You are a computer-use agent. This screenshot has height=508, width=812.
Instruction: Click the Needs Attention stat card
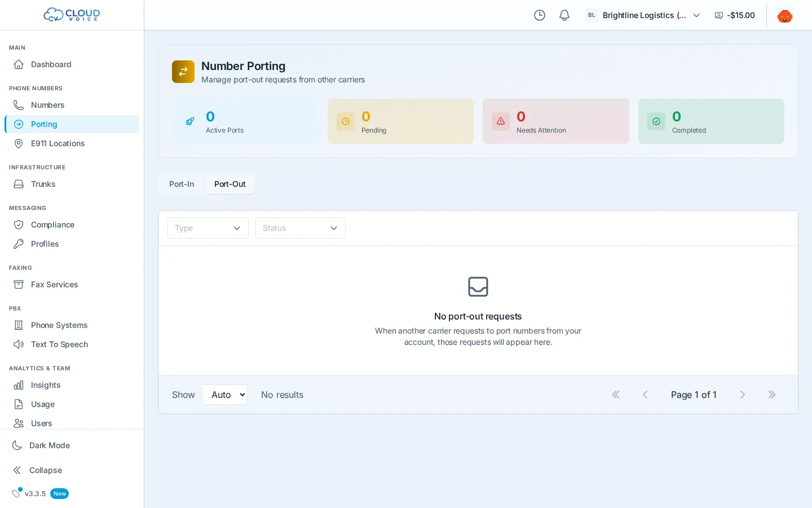pos(556,121)
